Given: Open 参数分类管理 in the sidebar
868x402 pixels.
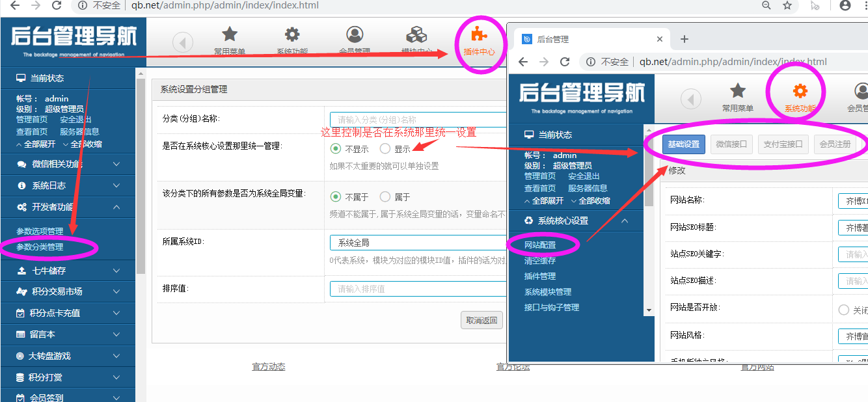Looking at the screenshot, I should point(40,247).
